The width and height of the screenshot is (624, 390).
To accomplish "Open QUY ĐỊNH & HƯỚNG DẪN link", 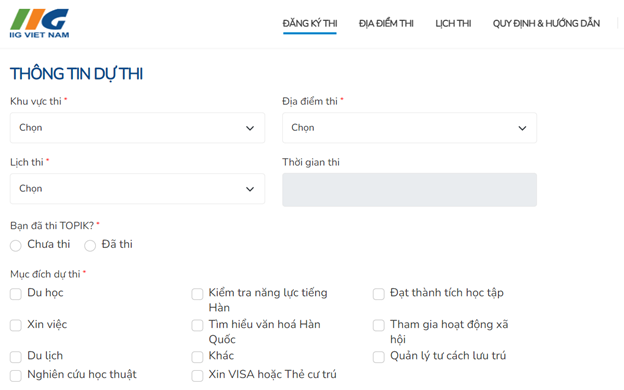I will (x=546, y=23).
